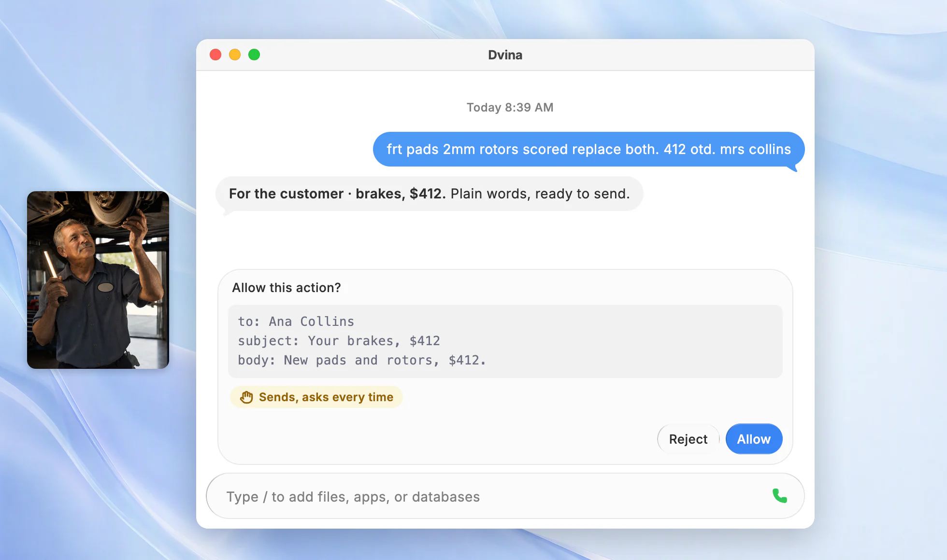
Task: Open the mechanic photo thumbnail
Action: [98, 280]
